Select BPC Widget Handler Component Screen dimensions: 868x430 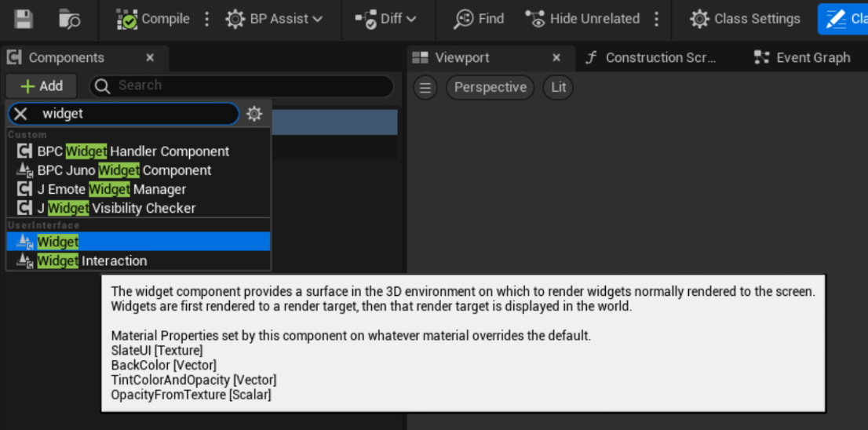tap(133, 151)
